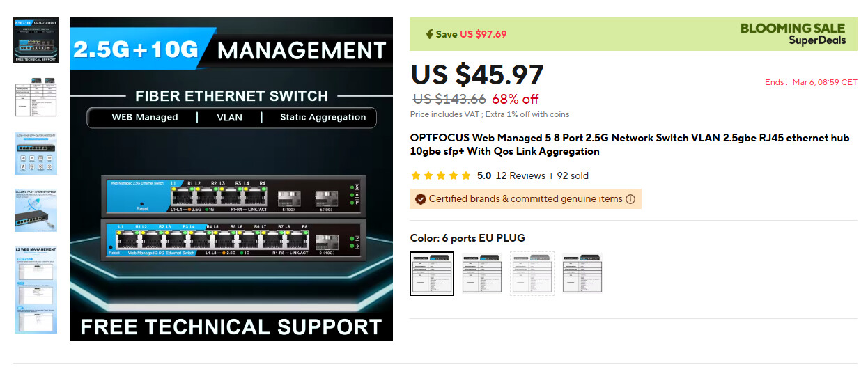Click the US $45.97 price
868x367 pixels.
tap(477, 75)
